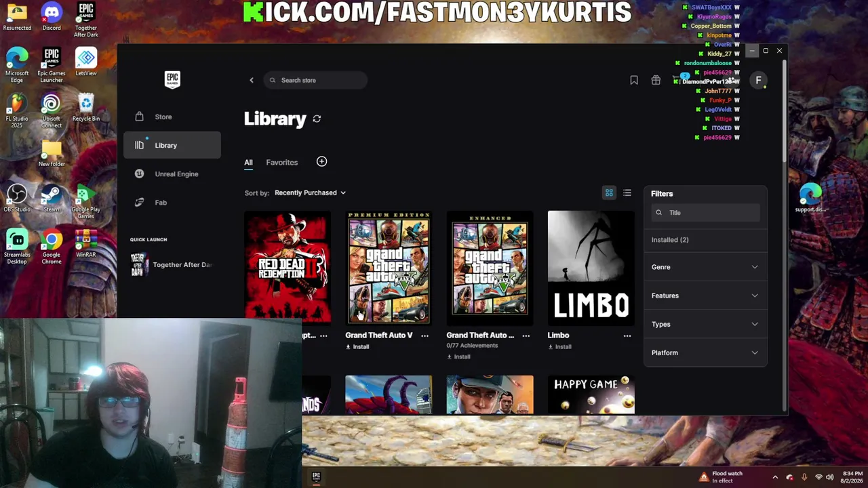Open Red Dead Redemption II cover
This screenshot has width=868, height=488.
coord(288,267)
